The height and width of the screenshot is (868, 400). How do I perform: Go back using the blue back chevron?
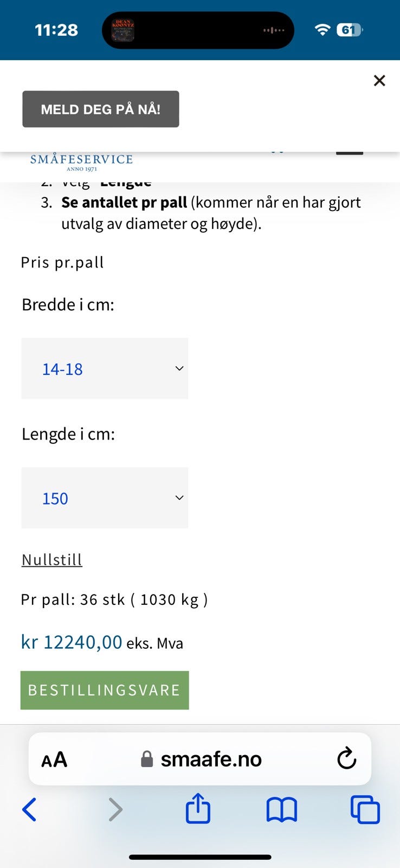30,810
